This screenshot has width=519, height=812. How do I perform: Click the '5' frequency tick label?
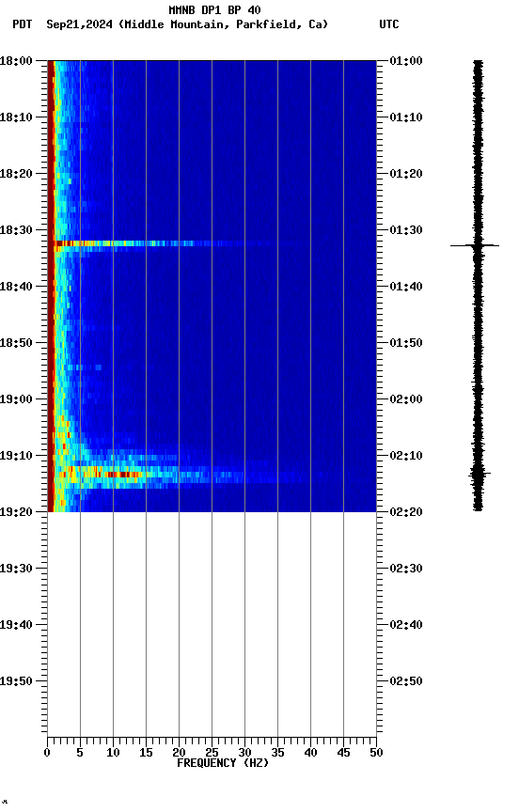pos(80,753)
